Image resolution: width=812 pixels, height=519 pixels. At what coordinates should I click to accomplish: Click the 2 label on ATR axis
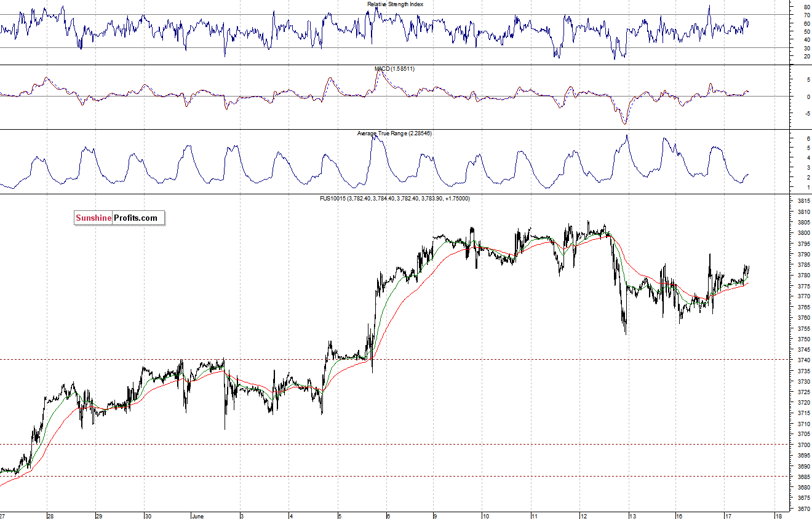point(807,176)
